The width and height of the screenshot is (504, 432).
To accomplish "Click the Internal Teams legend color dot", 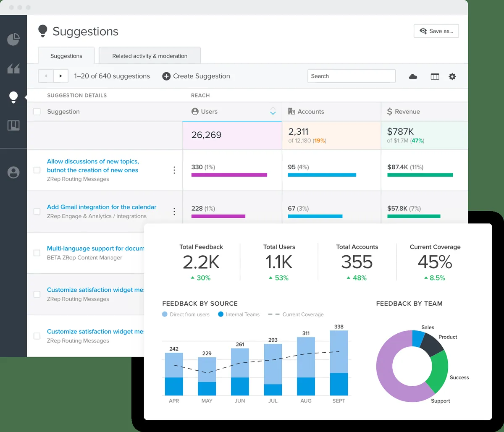I will coord(220,314).
